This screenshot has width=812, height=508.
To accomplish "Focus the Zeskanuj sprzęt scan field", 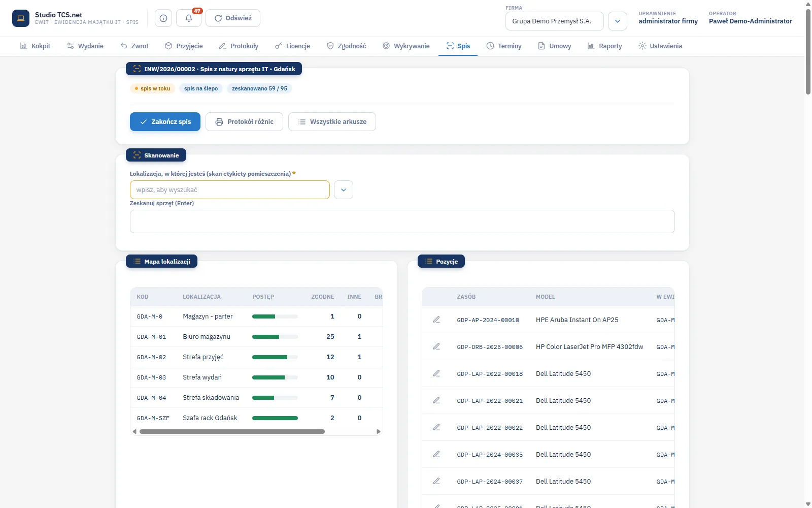I will (402, 221).
